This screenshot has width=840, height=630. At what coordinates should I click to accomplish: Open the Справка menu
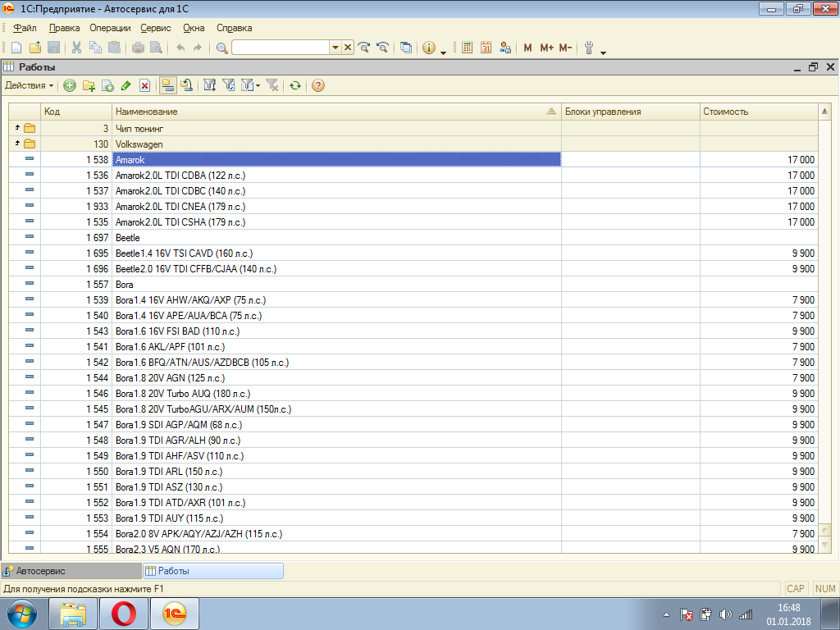(x=234, y=28)
